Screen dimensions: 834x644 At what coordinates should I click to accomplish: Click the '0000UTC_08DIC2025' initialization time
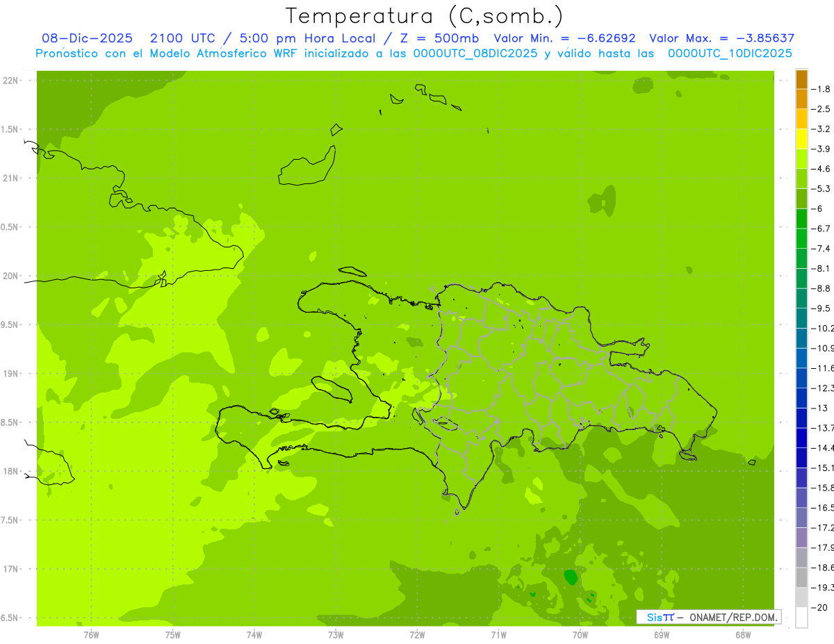coord(475,53)
